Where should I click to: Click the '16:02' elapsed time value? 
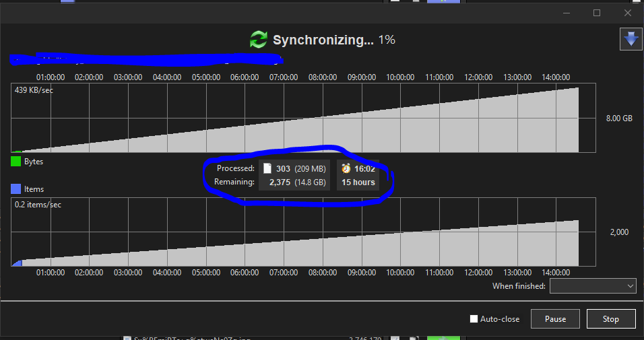pyautogui.click(x=364, y=169)
